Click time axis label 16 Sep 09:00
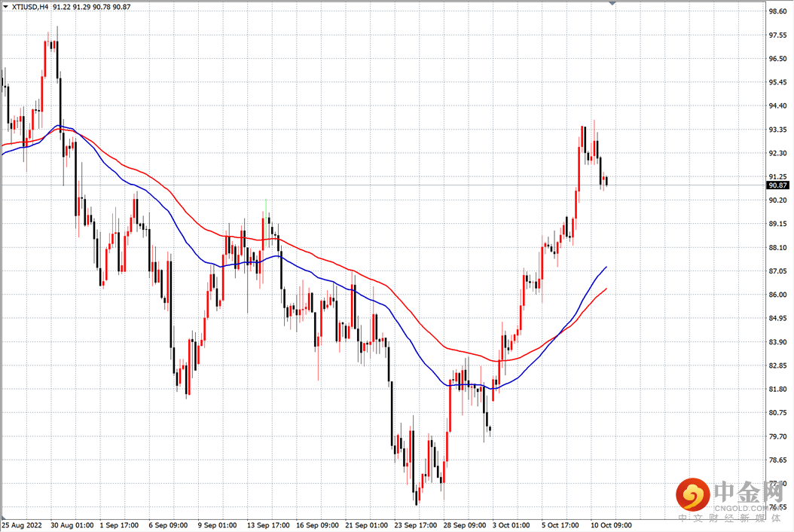This screenshot has width=794, height=532. (317, 525)
